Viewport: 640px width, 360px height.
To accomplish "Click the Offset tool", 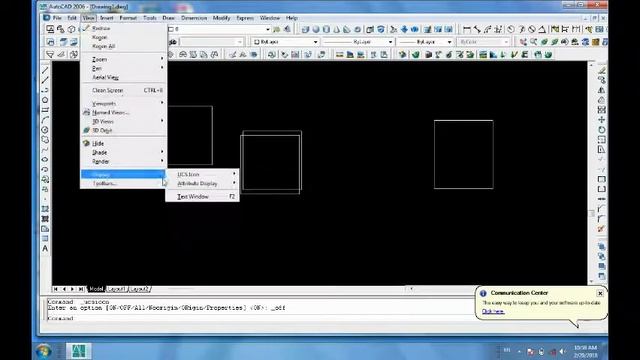I will click(x=601, y=100).
